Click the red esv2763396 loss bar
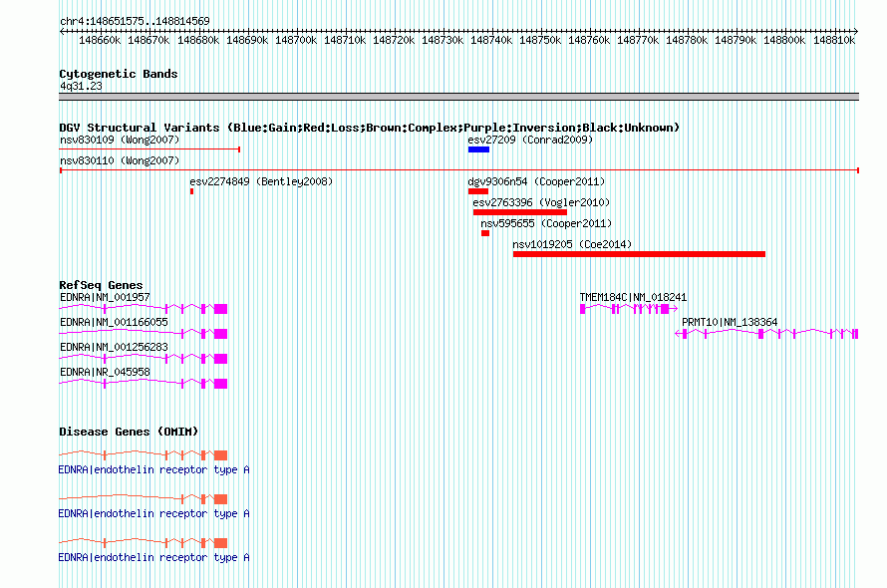This screenshot has height=588, width=887. 520,212
